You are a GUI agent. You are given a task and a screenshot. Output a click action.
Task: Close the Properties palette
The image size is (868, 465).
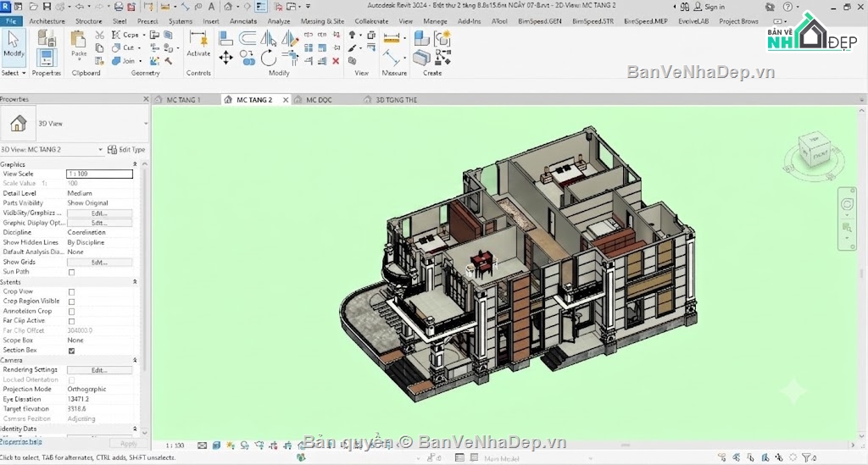146,99
